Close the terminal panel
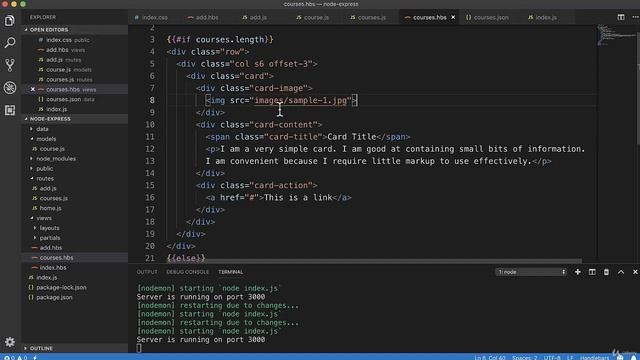This screenshot has width=640, height=360. click(635, 272)
